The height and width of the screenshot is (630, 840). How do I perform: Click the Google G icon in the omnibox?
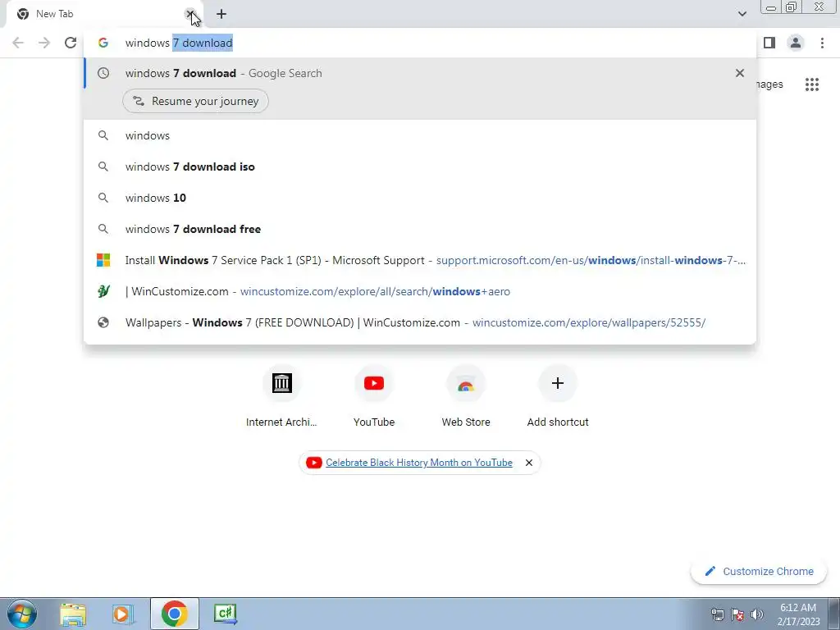pos(103,43)
